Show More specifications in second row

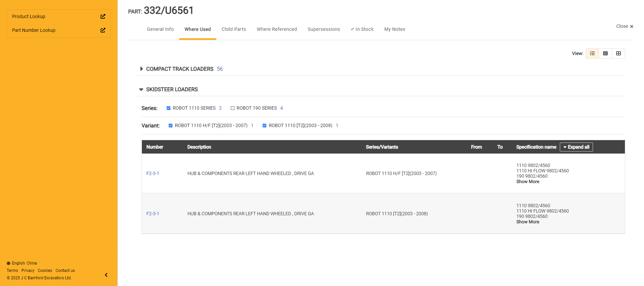point(527,222)
